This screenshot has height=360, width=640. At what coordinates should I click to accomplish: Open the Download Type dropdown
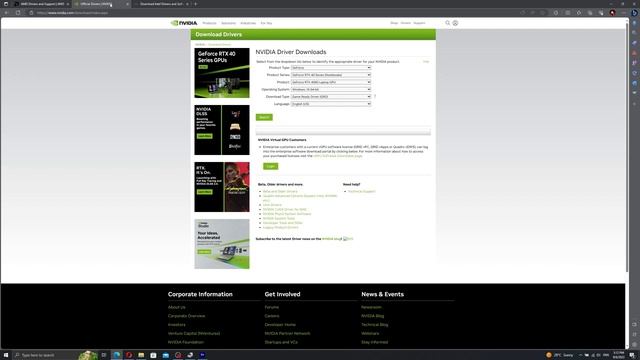[331, 97]
